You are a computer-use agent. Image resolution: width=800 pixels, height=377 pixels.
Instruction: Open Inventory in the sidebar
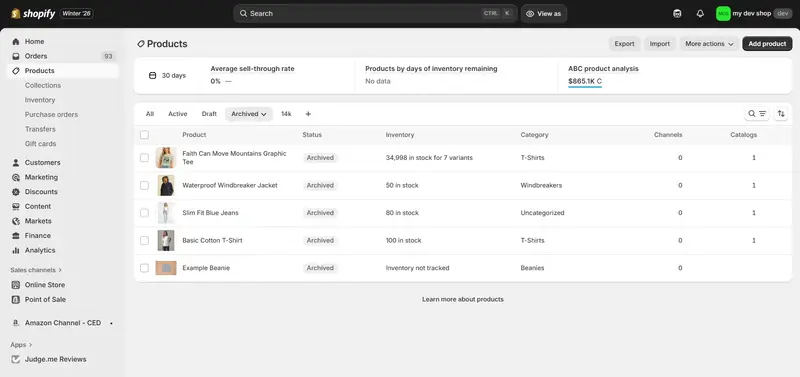(x=40, y=100)
